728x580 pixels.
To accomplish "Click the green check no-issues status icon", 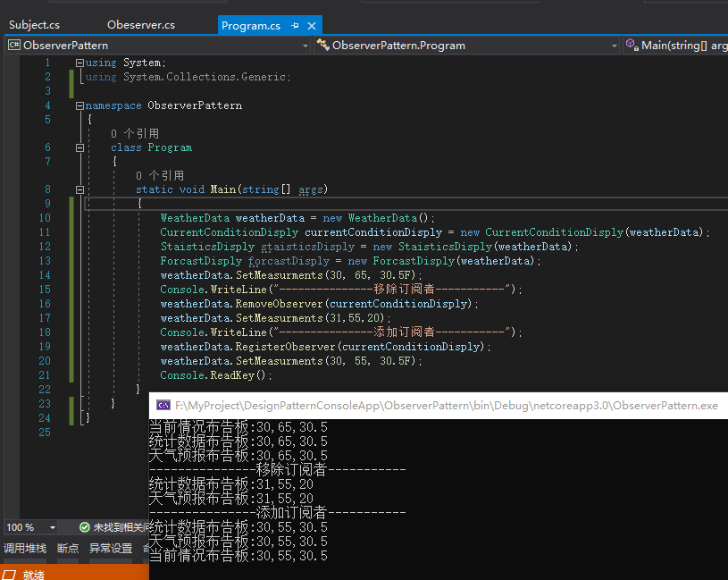I will pyautogui.click(x=85, y=527).
